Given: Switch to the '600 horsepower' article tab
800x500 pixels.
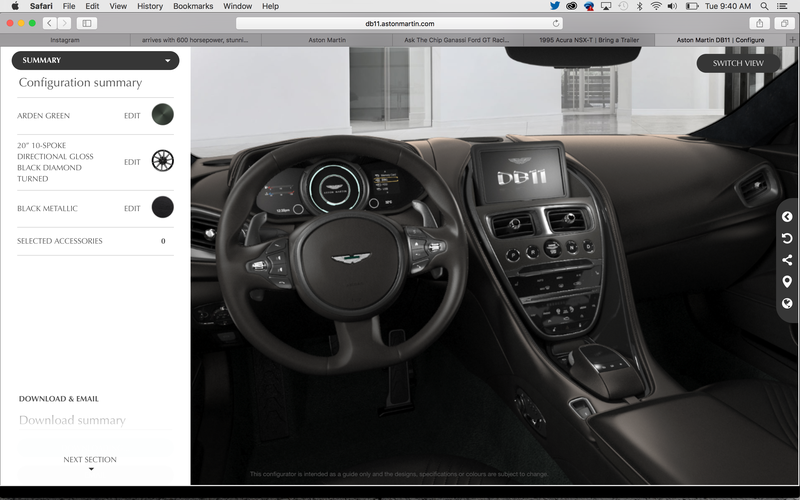Looking at the screenshot, I should click(196, 40).
